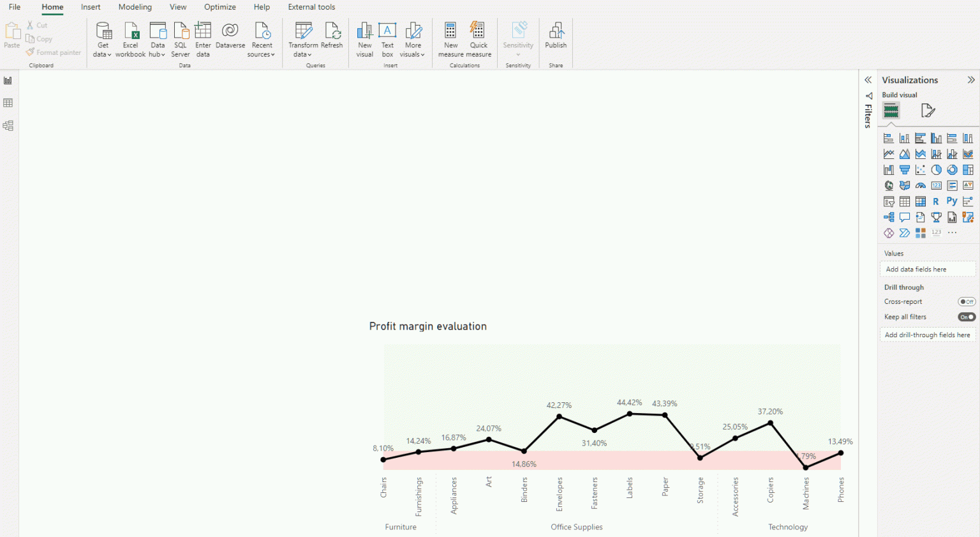Screen dimensions: 980x537
Task: Click the Add data fields here field
Action: (928, 269)
